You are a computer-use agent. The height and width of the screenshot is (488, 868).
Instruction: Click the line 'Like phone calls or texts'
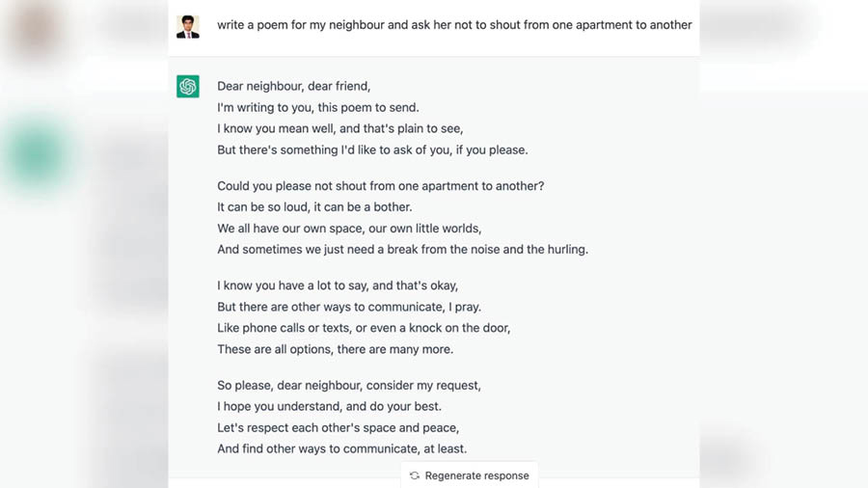364,328
